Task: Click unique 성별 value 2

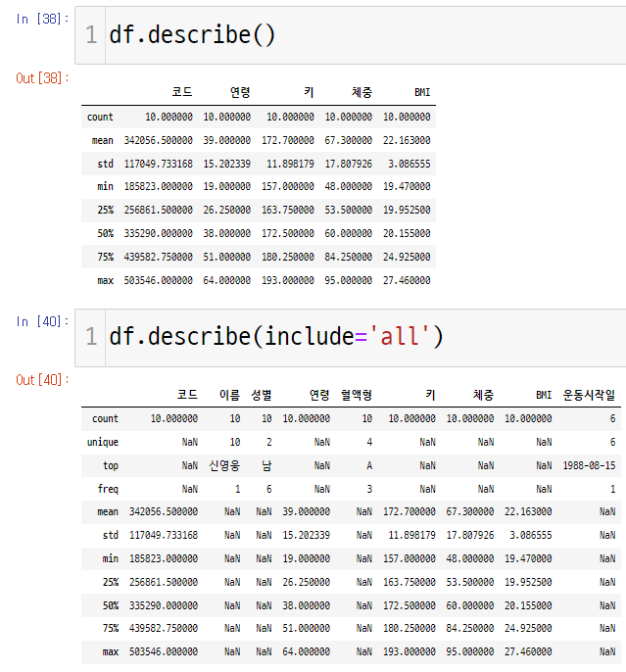Action: [x=269, y=443]
